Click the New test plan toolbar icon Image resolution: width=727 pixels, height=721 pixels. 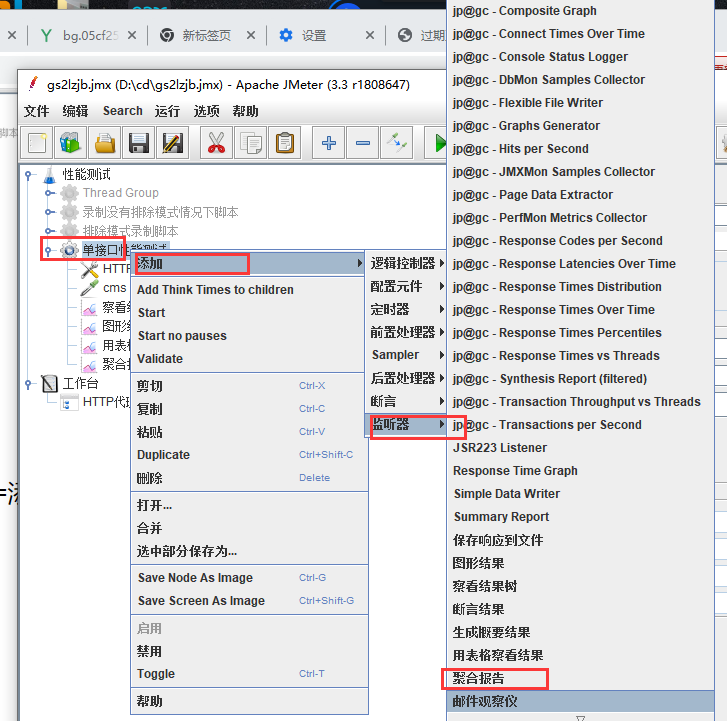[37, 143]
